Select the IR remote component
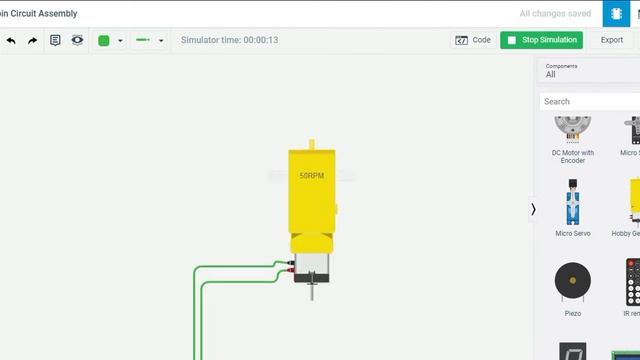This screenshot has height=360, width=640. pyautogui.click(x=632, y=287)
